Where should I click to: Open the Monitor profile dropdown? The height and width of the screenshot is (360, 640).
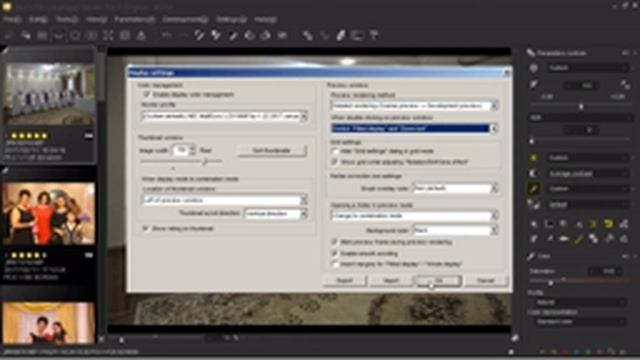224,116
